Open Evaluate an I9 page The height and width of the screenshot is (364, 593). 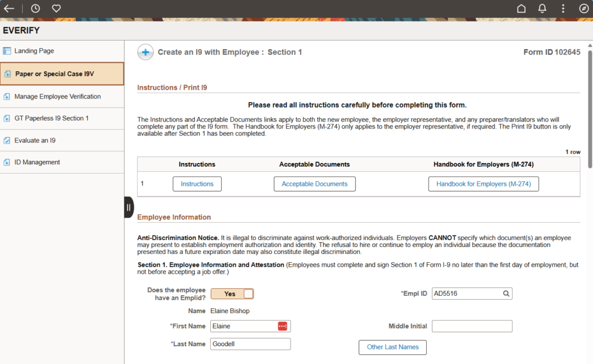click(x=35, y=141)
